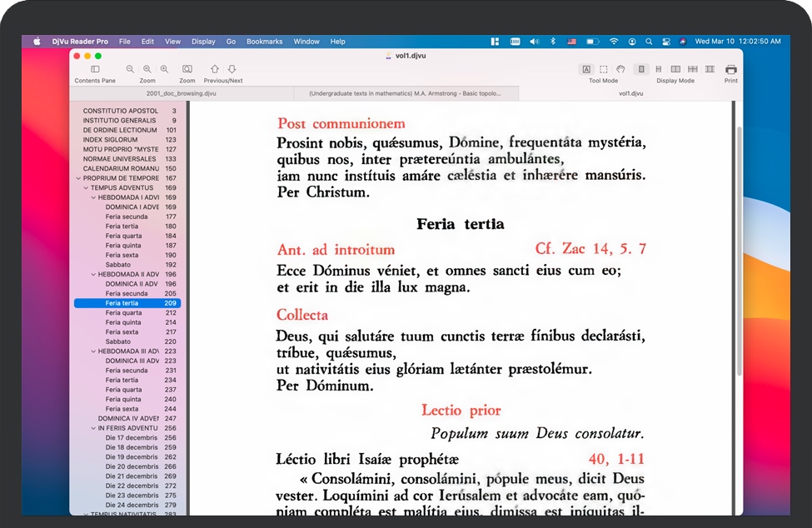Collapse the HEBDOMADA II ADV tree node

click(93, 274)
